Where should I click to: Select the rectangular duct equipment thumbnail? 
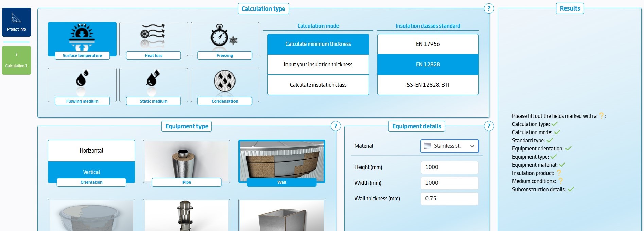click(x=282, y=215)
